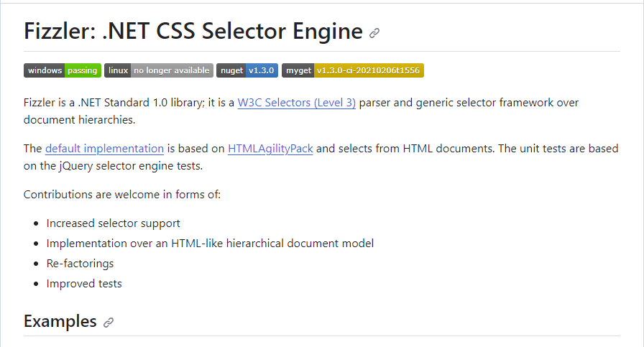Click the anchor link icon beside Examples heading

coord(109,323)
